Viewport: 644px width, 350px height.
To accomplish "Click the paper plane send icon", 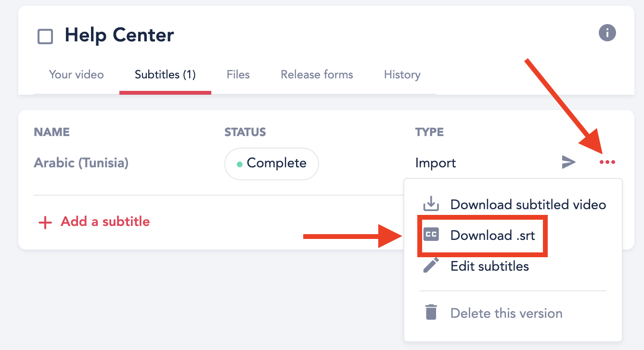I will (569, 162).
